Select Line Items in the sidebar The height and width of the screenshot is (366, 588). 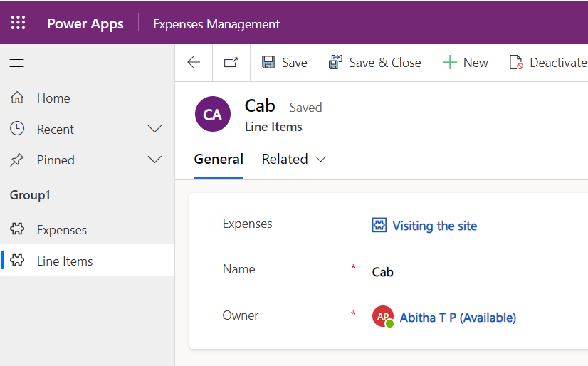pos(65,261)
